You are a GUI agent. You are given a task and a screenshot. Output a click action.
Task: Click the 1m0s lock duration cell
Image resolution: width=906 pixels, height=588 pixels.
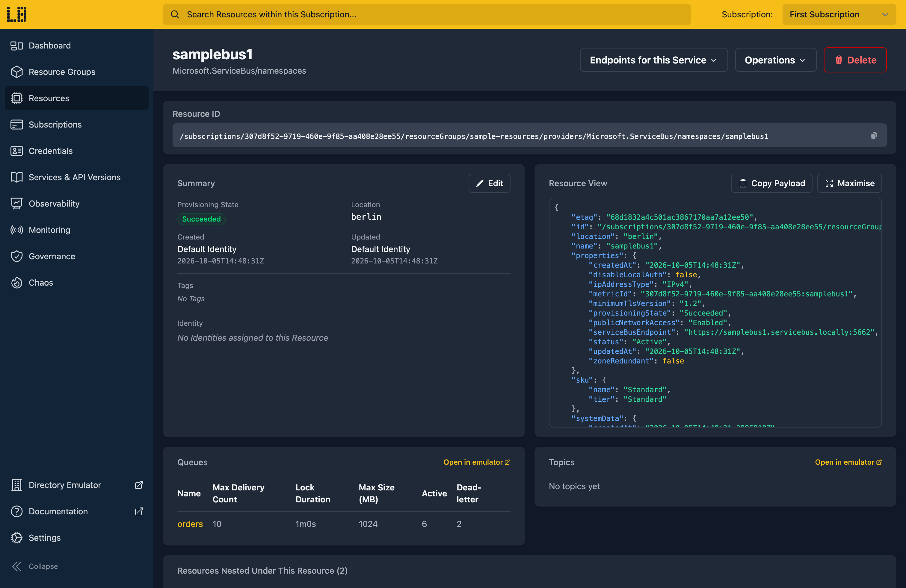(305, 524)
